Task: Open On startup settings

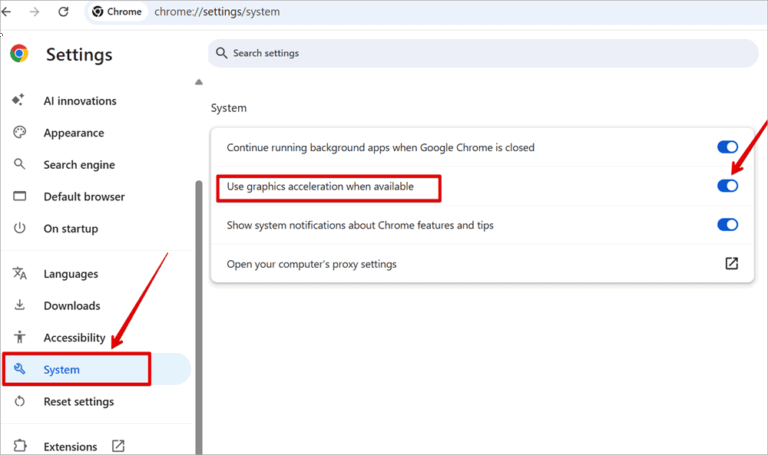Action: pyautogui.click(x=71, y=229)
